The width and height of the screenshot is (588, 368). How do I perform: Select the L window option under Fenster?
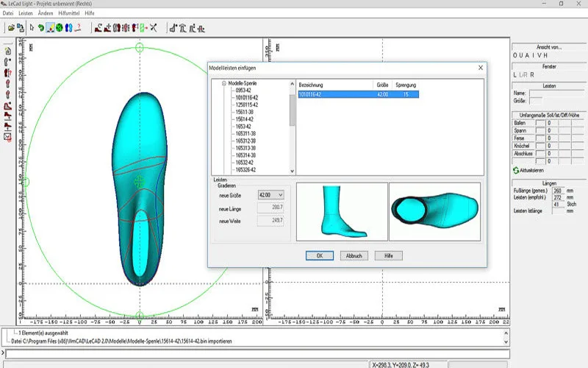[x=515, y=75]
